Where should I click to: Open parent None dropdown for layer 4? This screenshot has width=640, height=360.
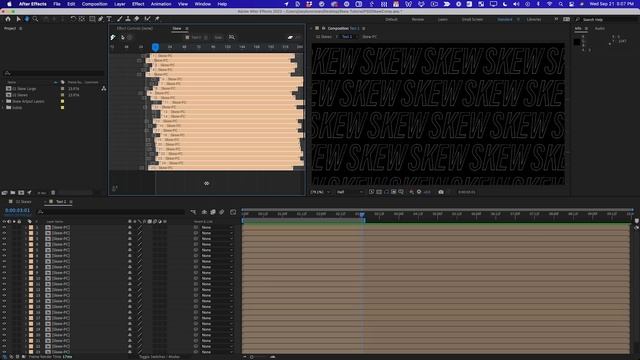(217, 244)
